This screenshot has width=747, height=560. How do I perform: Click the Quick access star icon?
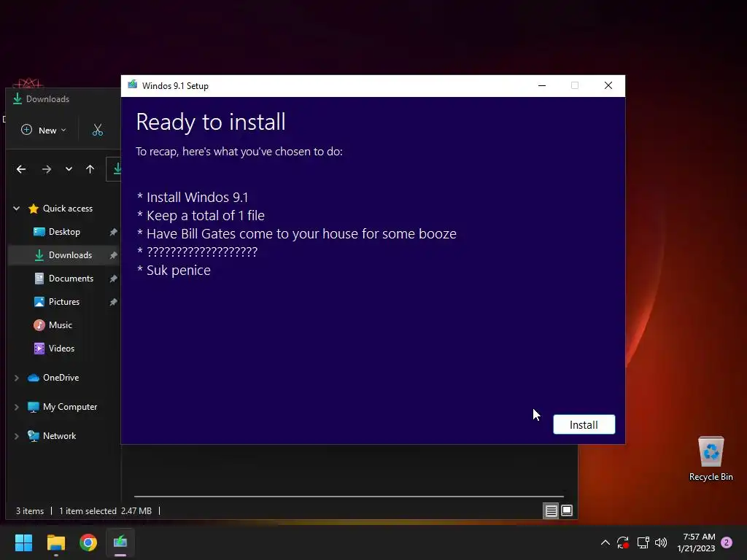point(34,209)
